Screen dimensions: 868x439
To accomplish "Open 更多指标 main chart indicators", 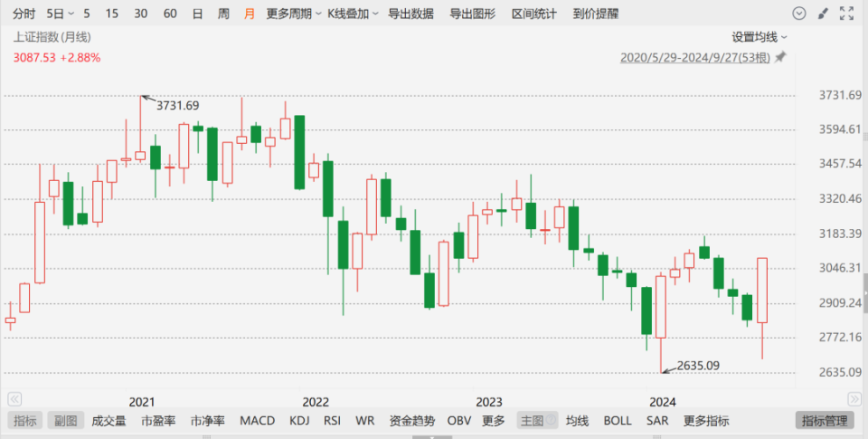I will [706, 421].
